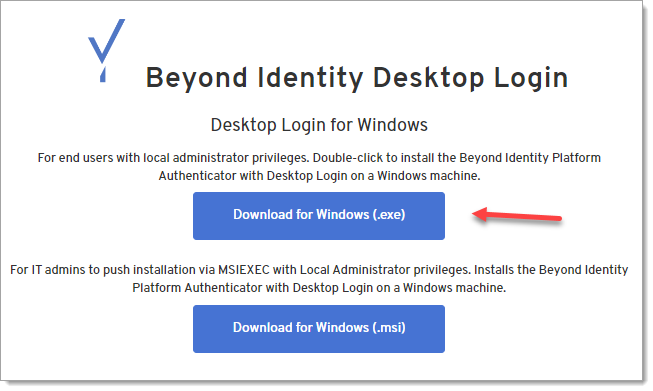Click the Download for Windows (.exe) button
Viewport: 653px width, 391px height.
click(319, 216)
